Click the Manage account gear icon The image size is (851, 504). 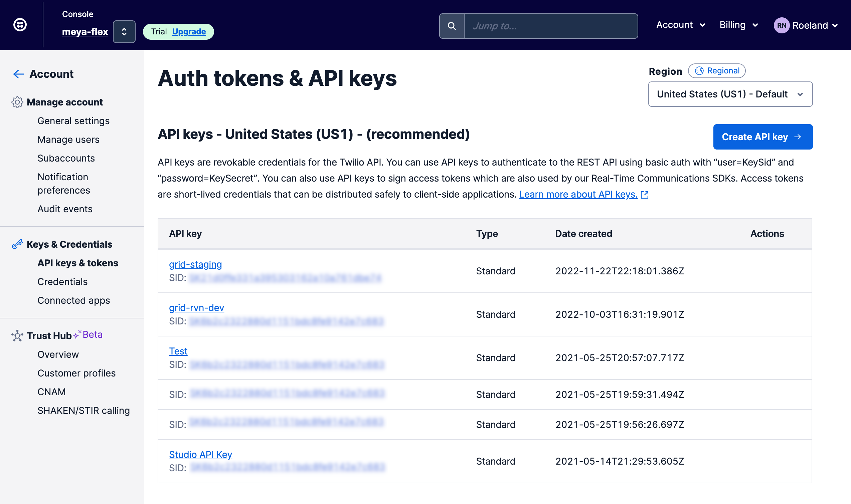[17, 102]
